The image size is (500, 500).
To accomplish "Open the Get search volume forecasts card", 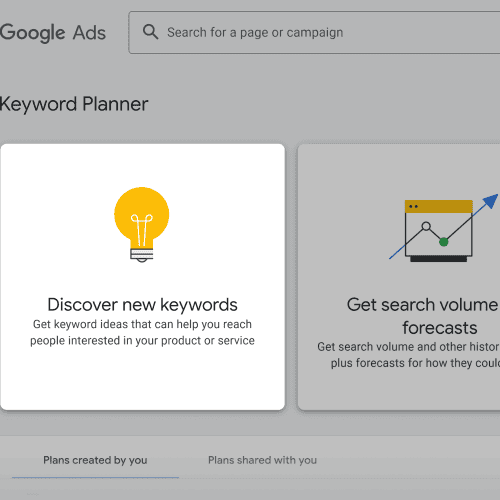I will point(399,277).
